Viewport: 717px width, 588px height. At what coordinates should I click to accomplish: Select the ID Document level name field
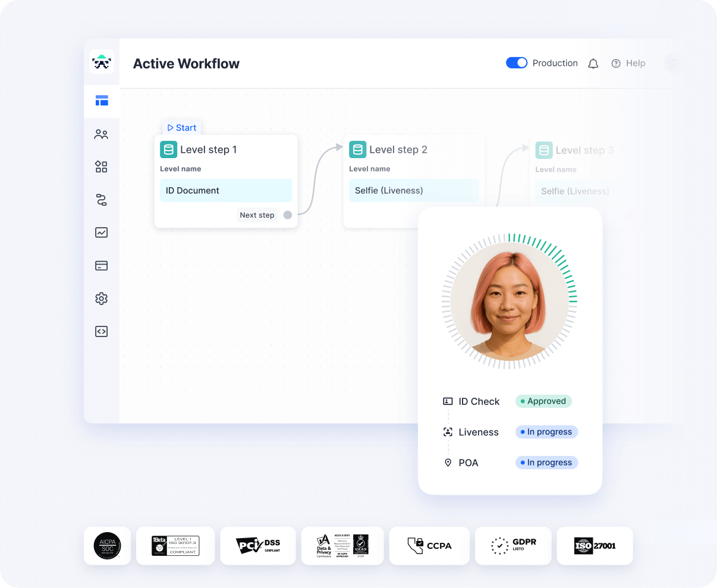click(226, 191)
